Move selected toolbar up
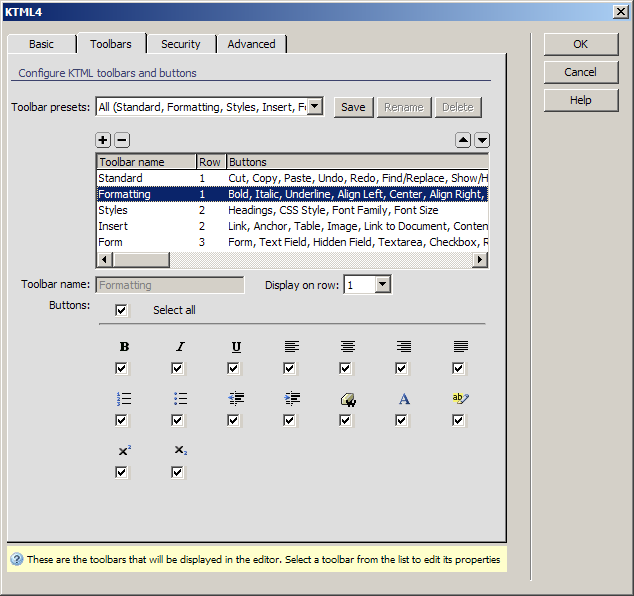Screen dimensions: 634x596 [463, 140]
